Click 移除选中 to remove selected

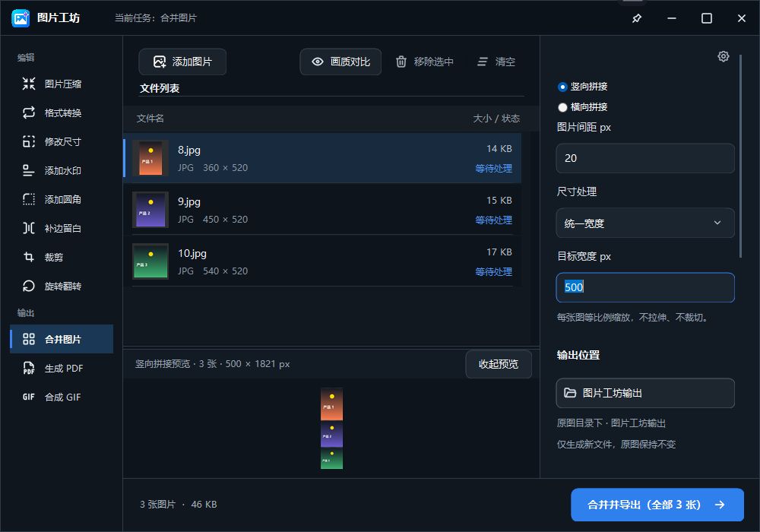(x=425, y=62)
